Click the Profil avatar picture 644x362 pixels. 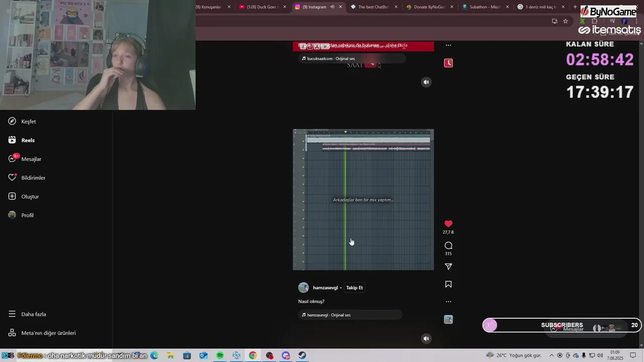12,215
